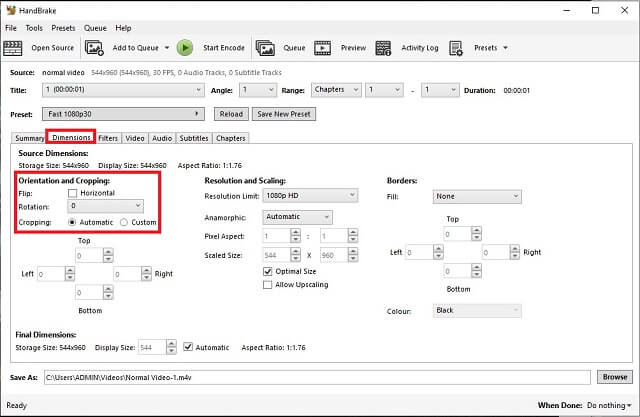Open the Colour Black dropdown
Screen dimensions: 640x417
pyautogui.click(x=477, y=311)
